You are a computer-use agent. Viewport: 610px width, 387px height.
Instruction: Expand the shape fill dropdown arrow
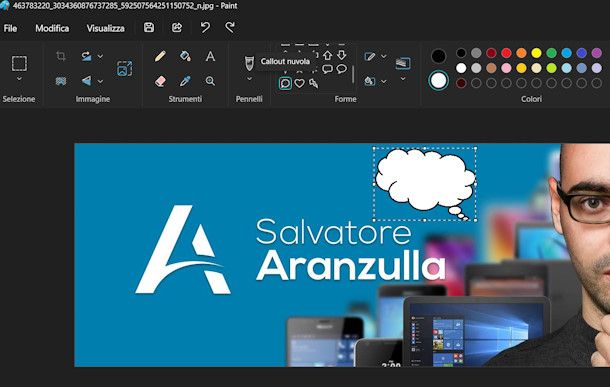[384, 81]
